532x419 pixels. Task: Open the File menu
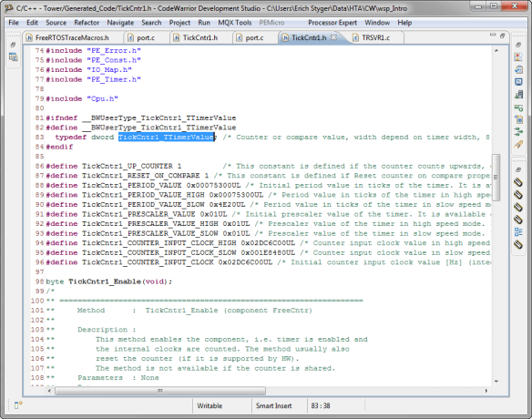[14, 23]
